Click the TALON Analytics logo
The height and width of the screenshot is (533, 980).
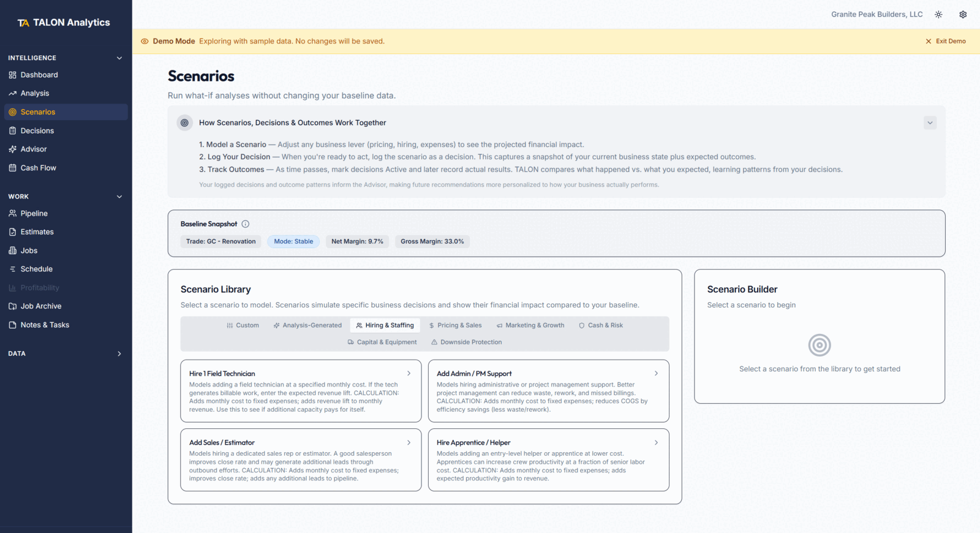point(64,23)
